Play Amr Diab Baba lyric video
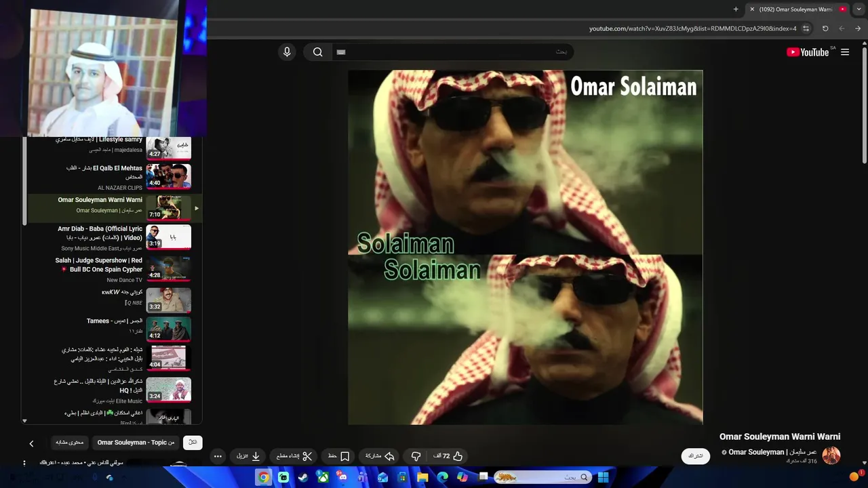 168,238
